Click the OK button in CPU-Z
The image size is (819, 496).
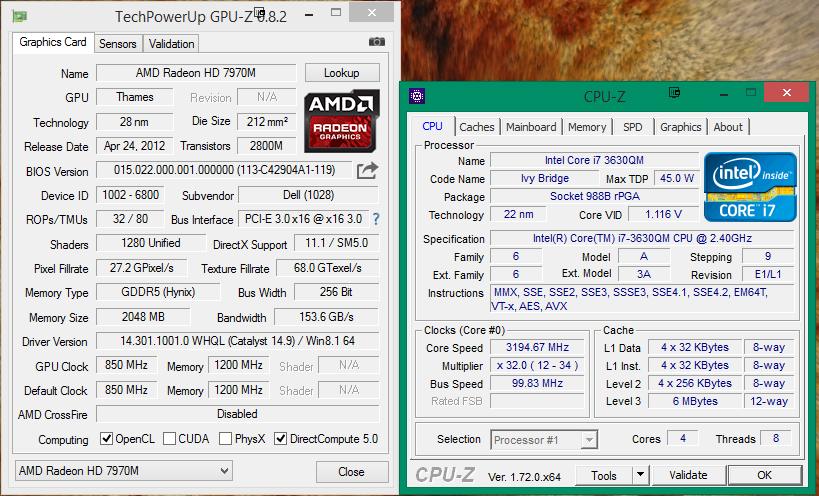click(x=764, y=475)
